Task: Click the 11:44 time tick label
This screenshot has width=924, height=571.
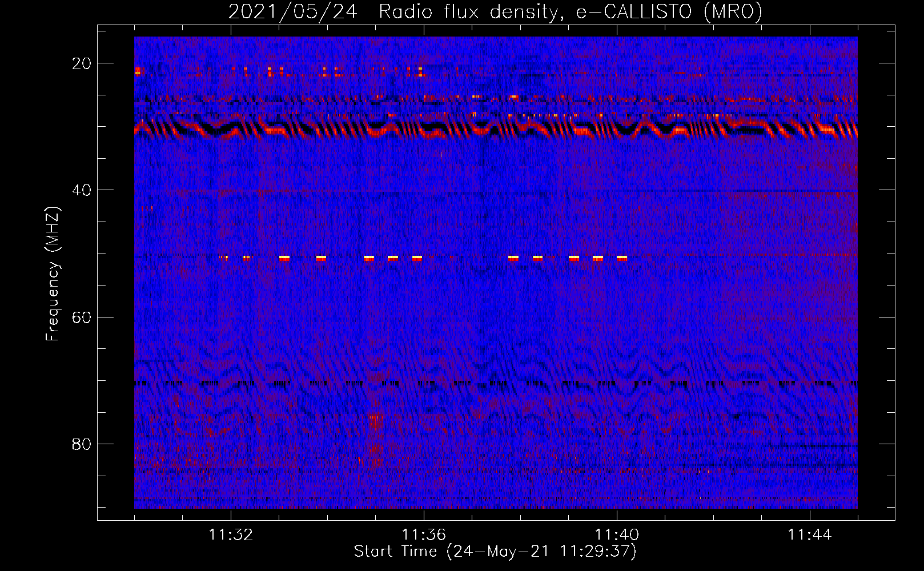Action: pos(810,535)
